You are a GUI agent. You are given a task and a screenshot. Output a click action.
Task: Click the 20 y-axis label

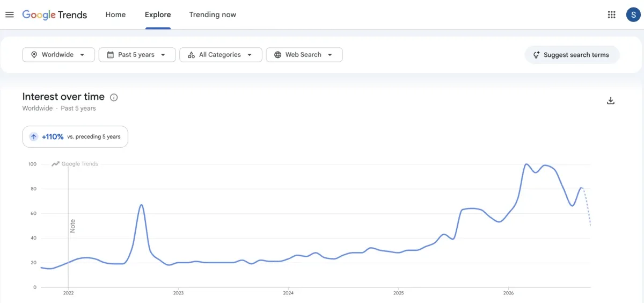[33, 263]
